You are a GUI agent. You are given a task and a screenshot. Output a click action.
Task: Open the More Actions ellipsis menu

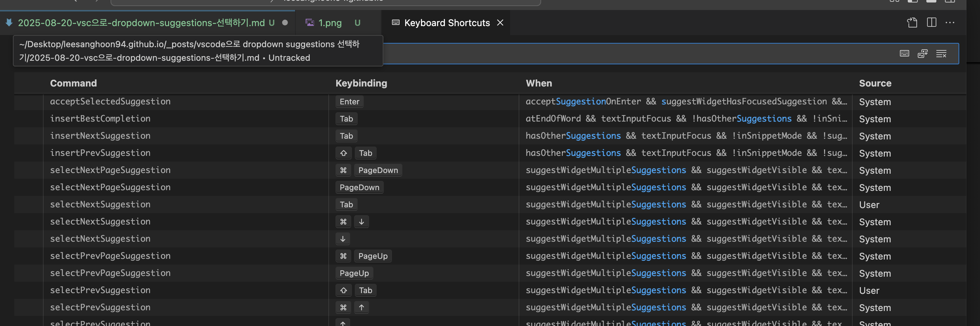950,23
